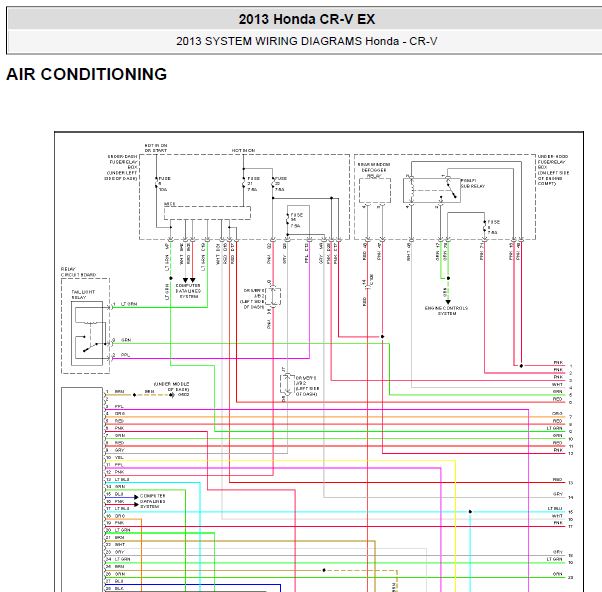This screenshot has height=592, width=602.
Task: Click the "TAIL LIGHT RELAY" label
Action: [x=83, y=294]
